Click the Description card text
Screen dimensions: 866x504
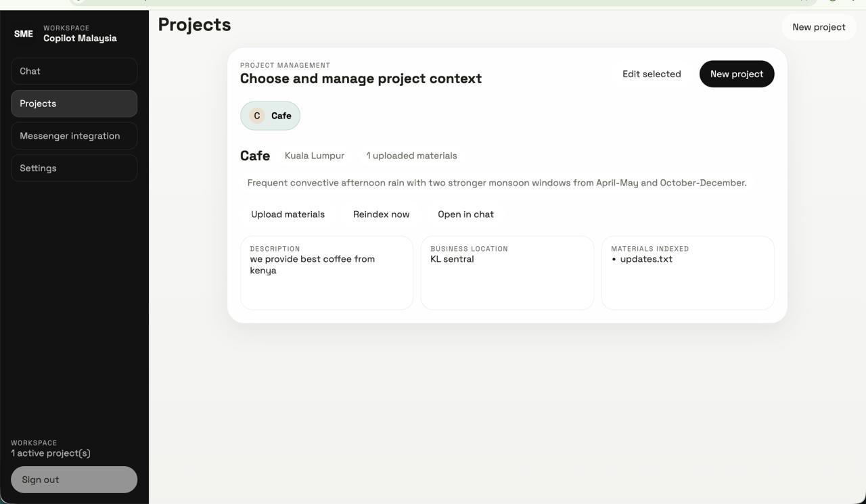[x=313, y=265]
